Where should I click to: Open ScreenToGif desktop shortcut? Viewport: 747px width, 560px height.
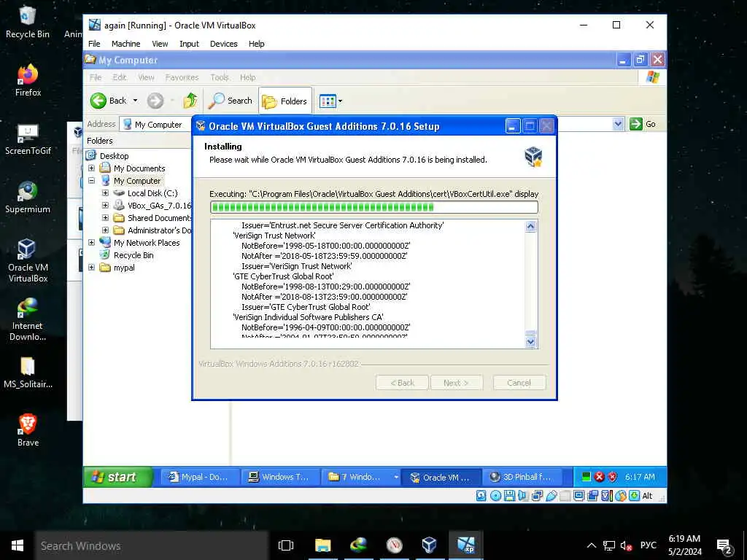pos(28,139)
